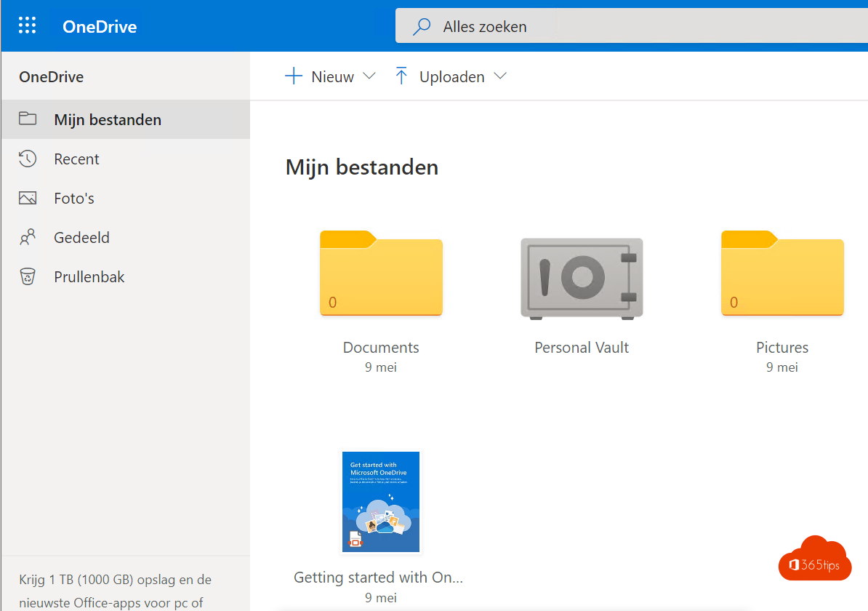The width and height of the screenshot is (868, 611).
Task: Open Gedeeld in the sidebar
Action: coord(126,238)
